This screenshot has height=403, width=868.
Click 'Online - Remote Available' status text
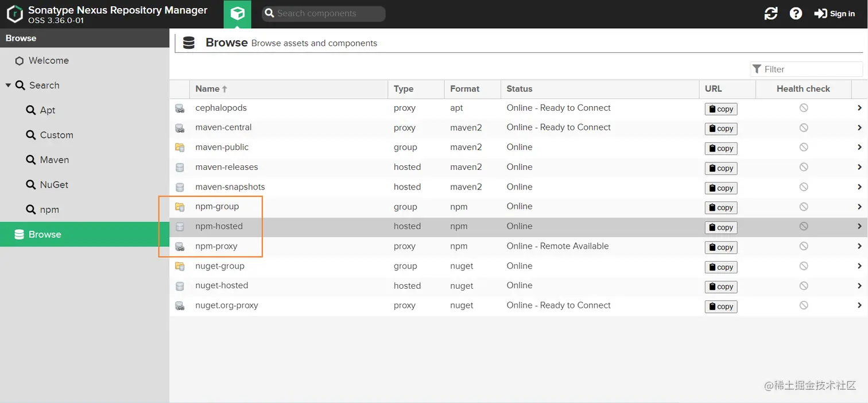click(x=557, y=246)
